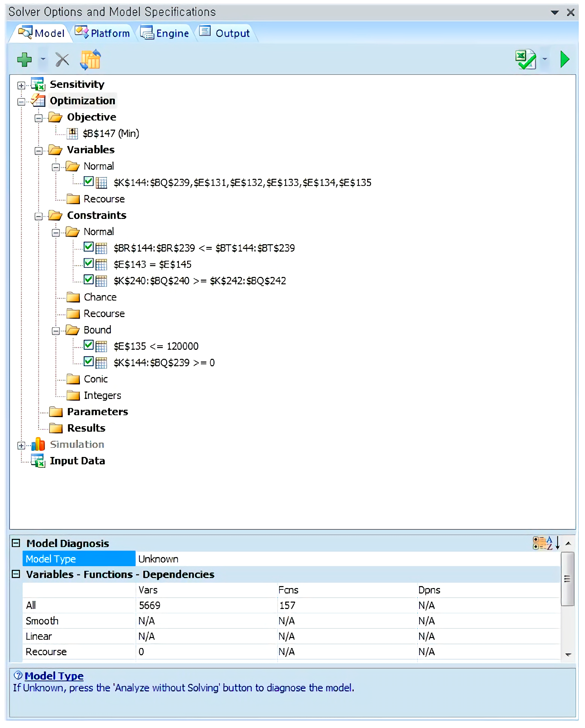Uncheck the $E$143 = $E$145 constraint

[89, 263]
